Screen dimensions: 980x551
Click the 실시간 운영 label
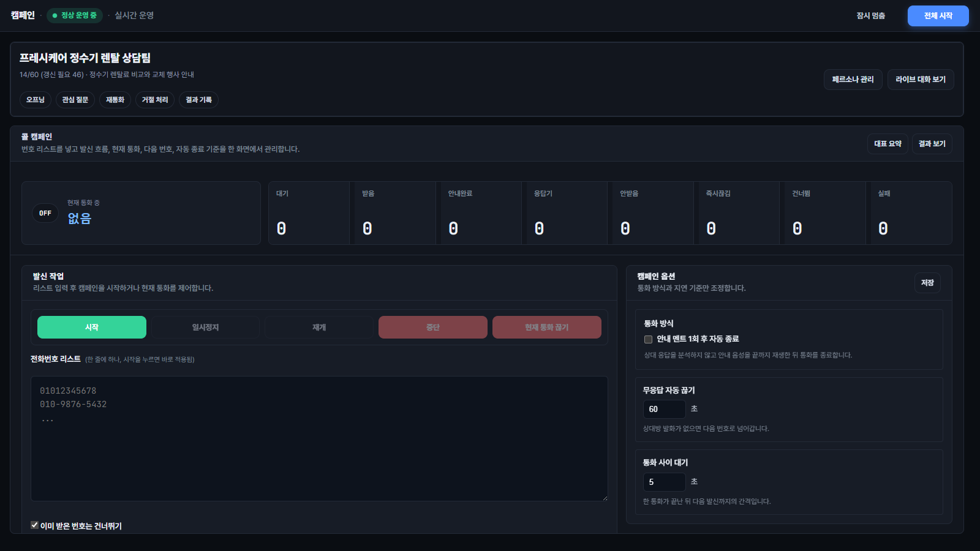(x=134, y=15)
